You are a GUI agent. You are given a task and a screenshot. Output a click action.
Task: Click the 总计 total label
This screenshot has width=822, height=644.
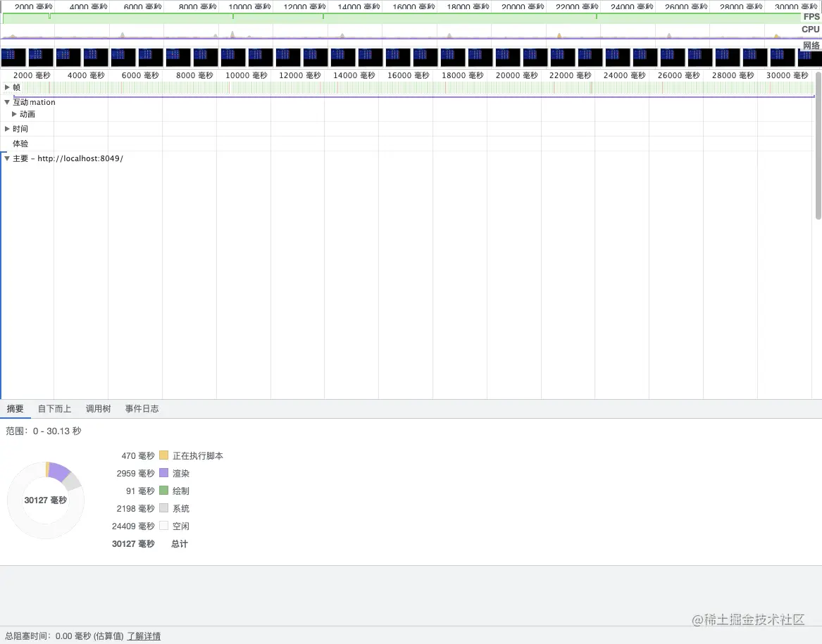180,544
